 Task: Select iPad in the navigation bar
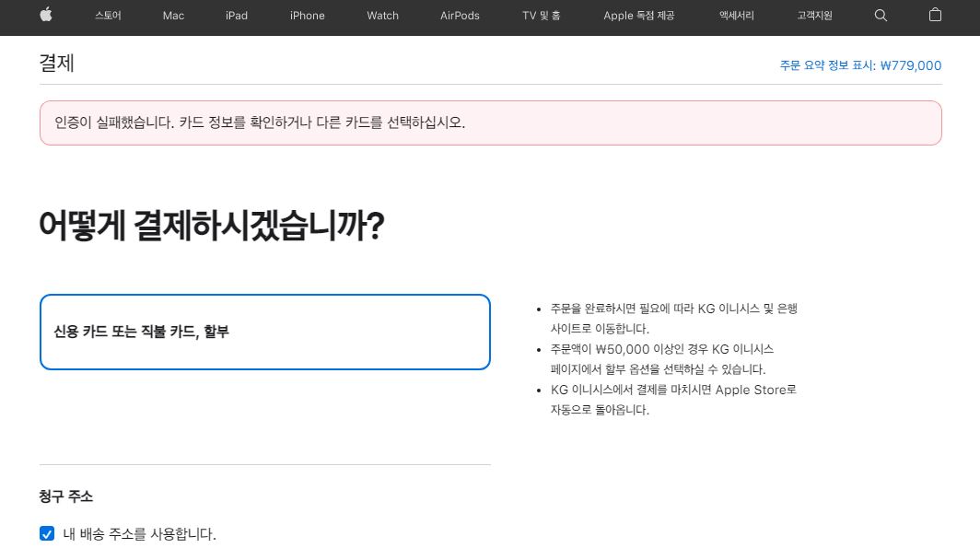(x=236, y=16)
